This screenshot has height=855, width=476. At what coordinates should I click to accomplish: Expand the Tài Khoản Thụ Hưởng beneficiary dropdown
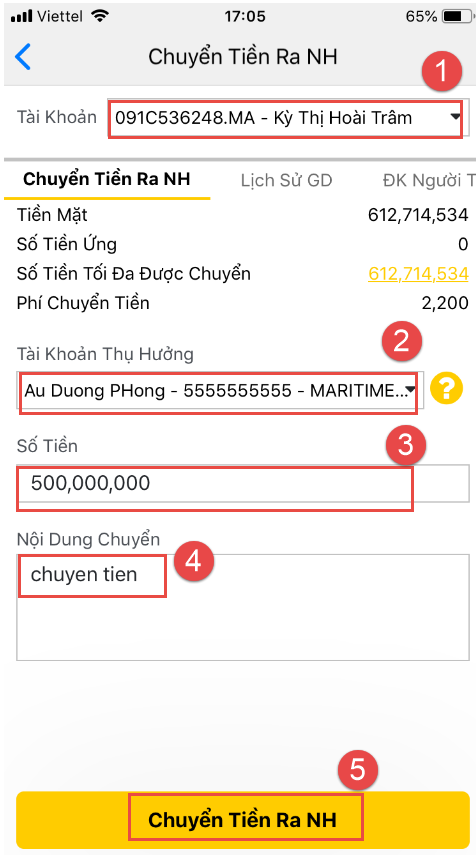(x=220, y=391)
